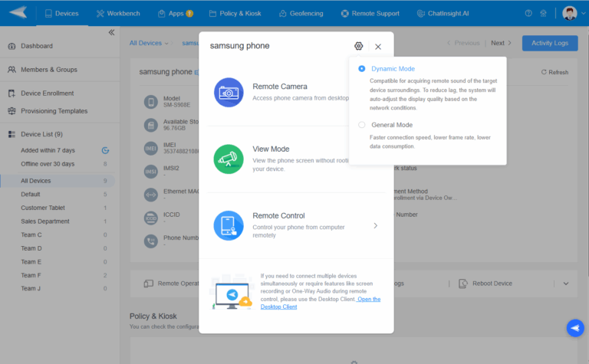Select the Default group
589x364 pixels.
[31, 195]
